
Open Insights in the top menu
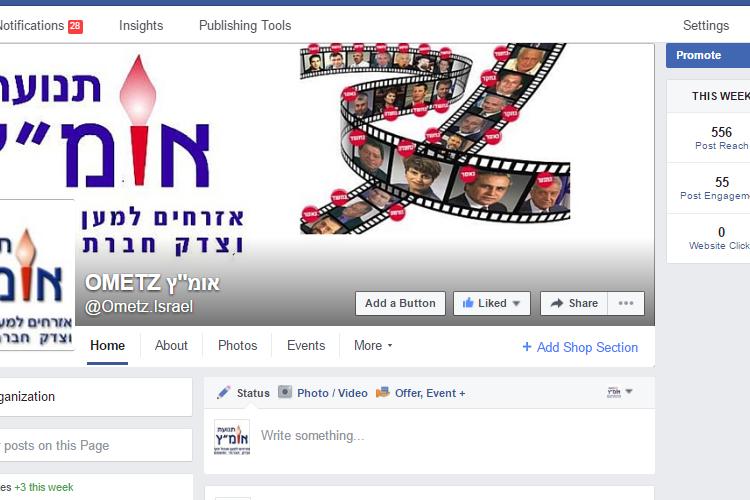(x=141, y=25)
